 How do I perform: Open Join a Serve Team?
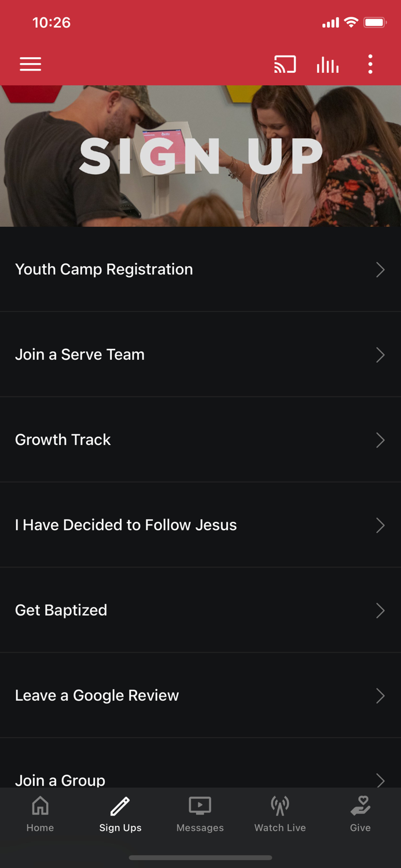(200, 355)
